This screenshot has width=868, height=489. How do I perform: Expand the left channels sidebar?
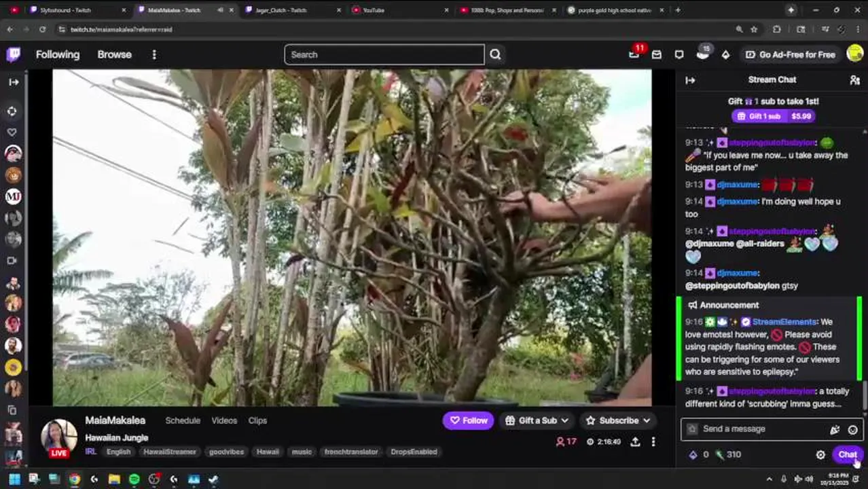click(14, 81)
